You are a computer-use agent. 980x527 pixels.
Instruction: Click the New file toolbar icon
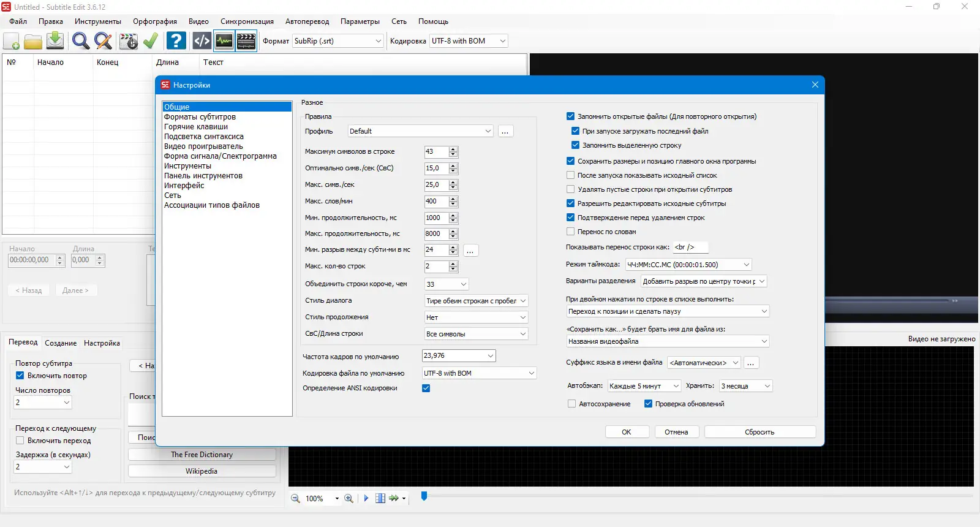pyautogui.click(x=12, y=41)
